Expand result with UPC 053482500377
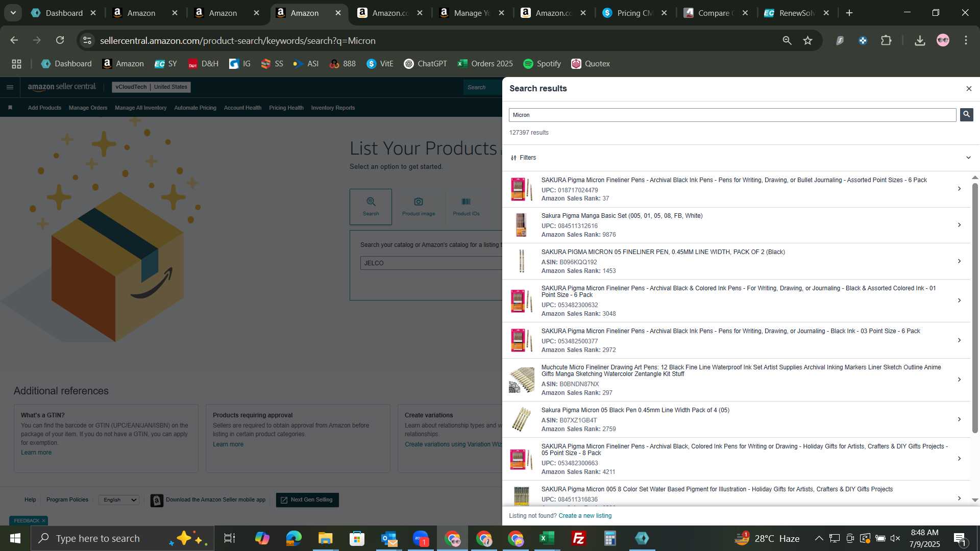 [x=959, y=340]
